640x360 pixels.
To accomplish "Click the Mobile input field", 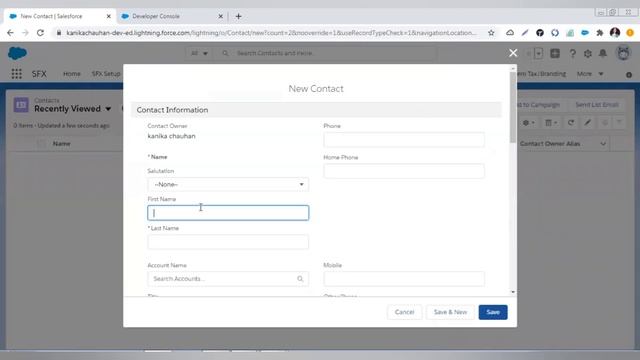I will pyautogui.click(x=404, y=279).
